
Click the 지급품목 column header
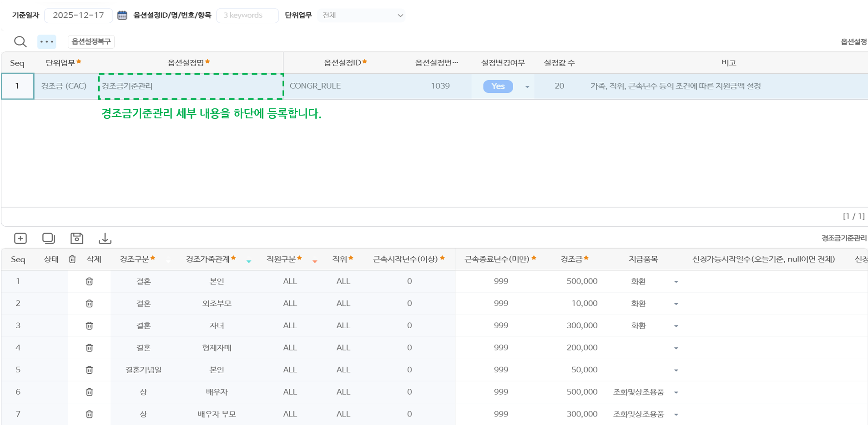point(643,259)
